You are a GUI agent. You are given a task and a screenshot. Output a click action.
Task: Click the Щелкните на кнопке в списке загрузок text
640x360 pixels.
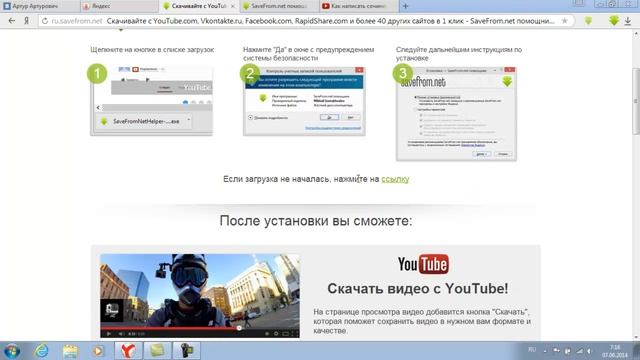152,49
